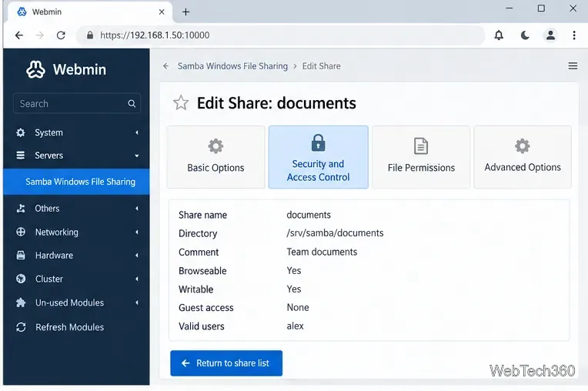Click the Refresh Modules circular arrows icon
This screenshot has height=391, width=588.
[x=21, y=327]
